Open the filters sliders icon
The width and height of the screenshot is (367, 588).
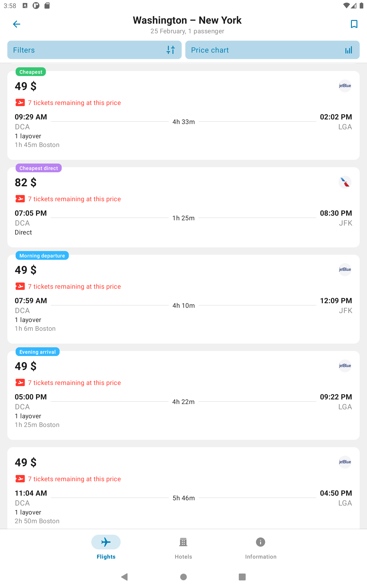171,50
